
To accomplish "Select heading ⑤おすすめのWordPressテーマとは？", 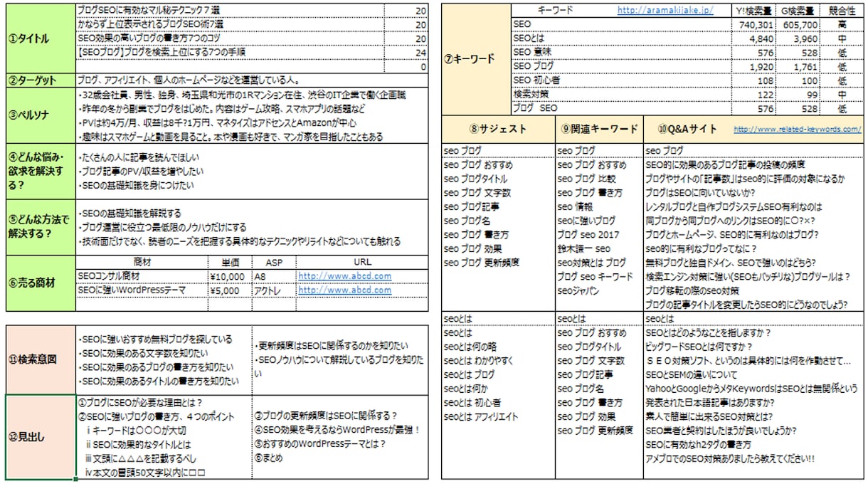I will pos(319,444).
